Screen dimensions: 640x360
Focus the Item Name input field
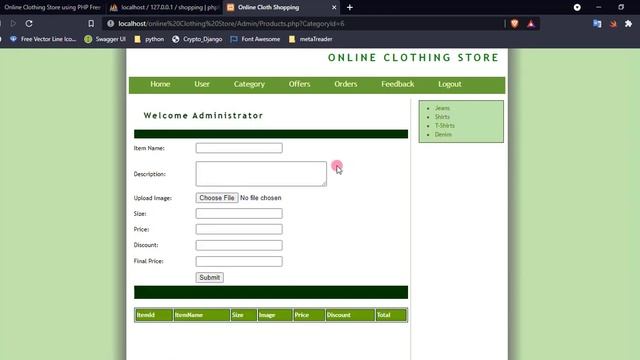click(x=239, y=148)
